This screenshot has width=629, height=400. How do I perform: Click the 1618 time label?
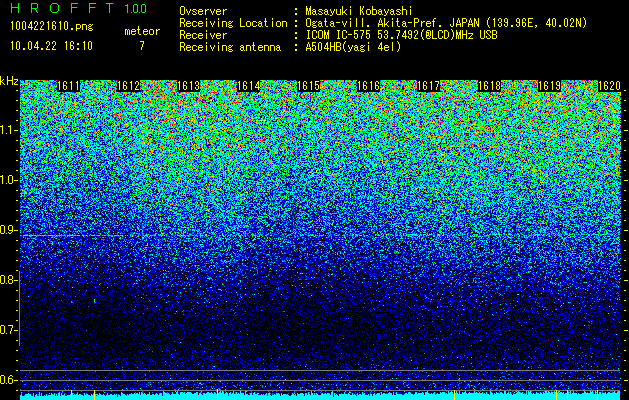489,86
